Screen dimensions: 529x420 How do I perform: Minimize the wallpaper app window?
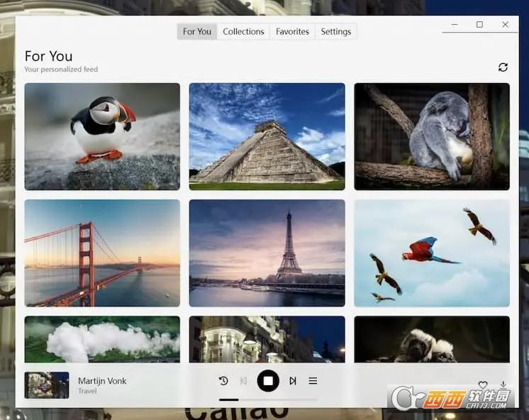click(x=455, y=24)
